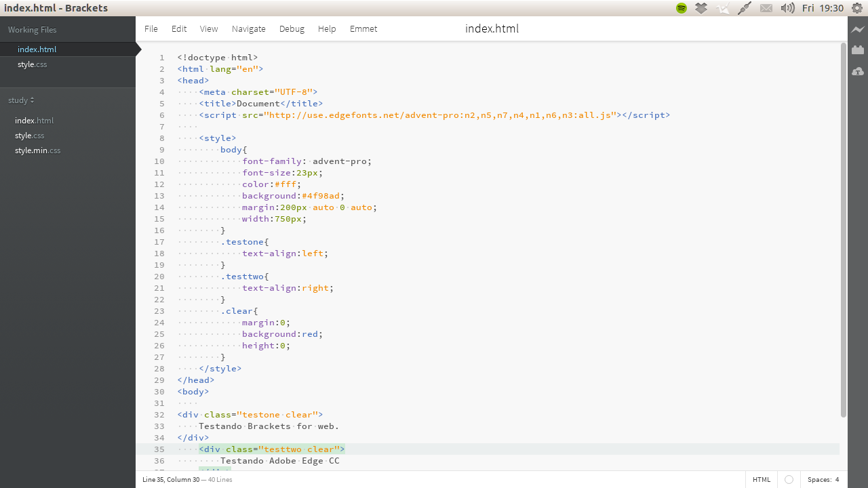This screenshot has height=488, width=868.
Task: Open style.min.css in file tree
Action: click(x=37, y=150)
